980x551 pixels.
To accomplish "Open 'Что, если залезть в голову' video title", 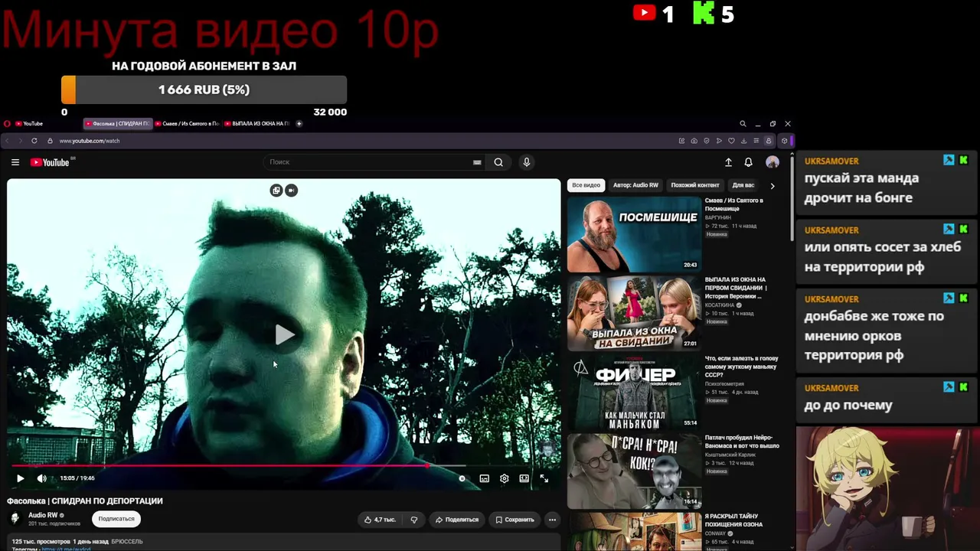I will (741, 367).
